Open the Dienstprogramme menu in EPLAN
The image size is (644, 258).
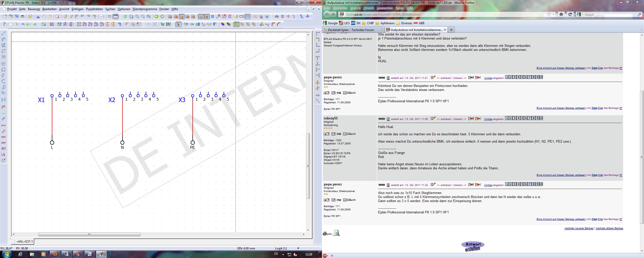(145, 9)
